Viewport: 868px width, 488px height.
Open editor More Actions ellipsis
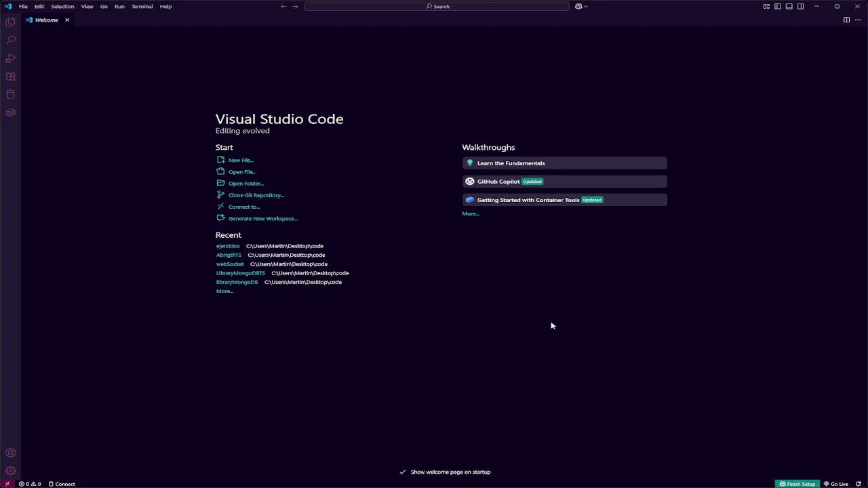[x=858, y=20]
